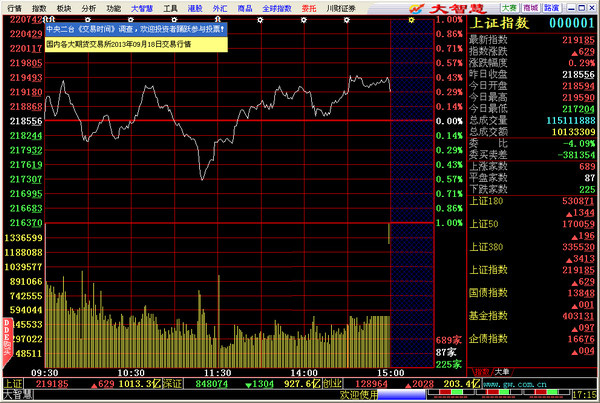Open the 指数 menu in the menu bar
Screen dimensions: 600x403
[39, 8]
